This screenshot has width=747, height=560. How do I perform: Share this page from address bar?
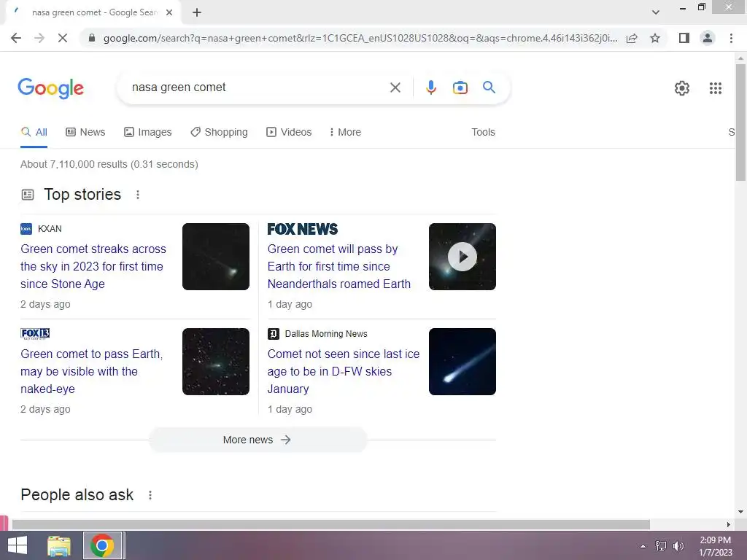pos(632,38)
